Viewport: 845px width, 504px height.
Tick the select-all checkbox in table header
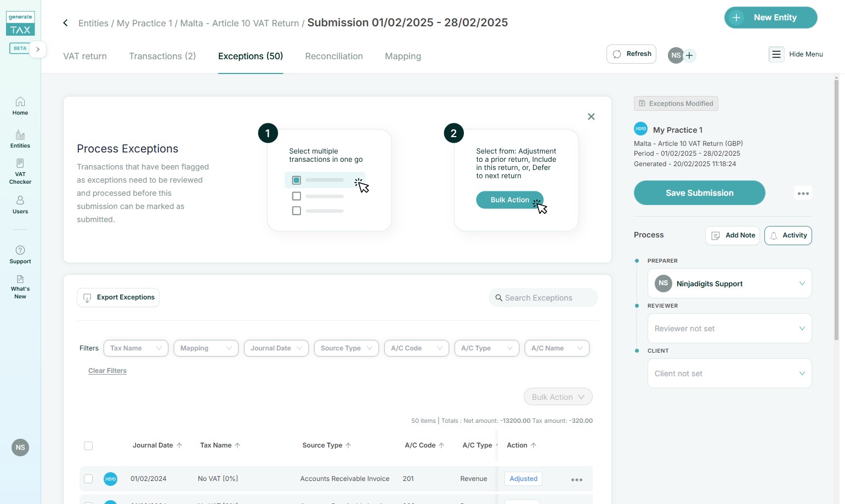[x=88, y=446]
